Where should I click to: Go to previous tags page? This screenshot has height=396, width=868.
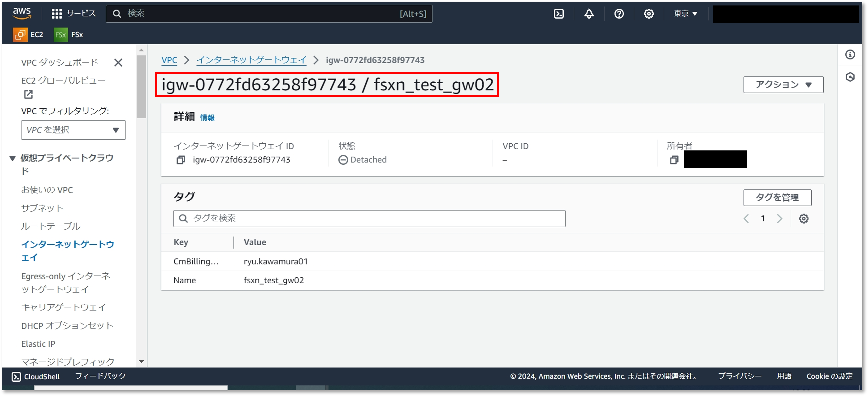tap(746, 218)
